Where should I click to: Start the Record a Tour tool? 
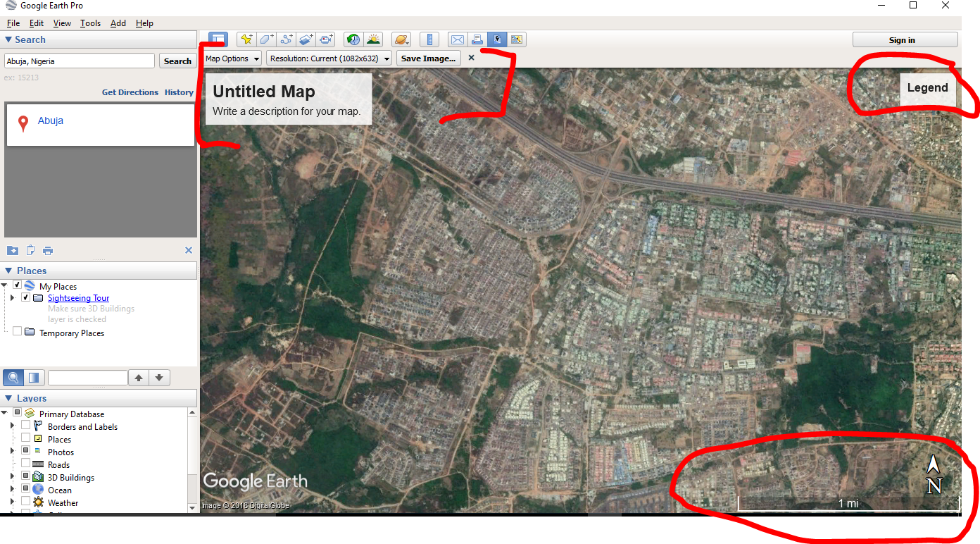click(326, 39)
